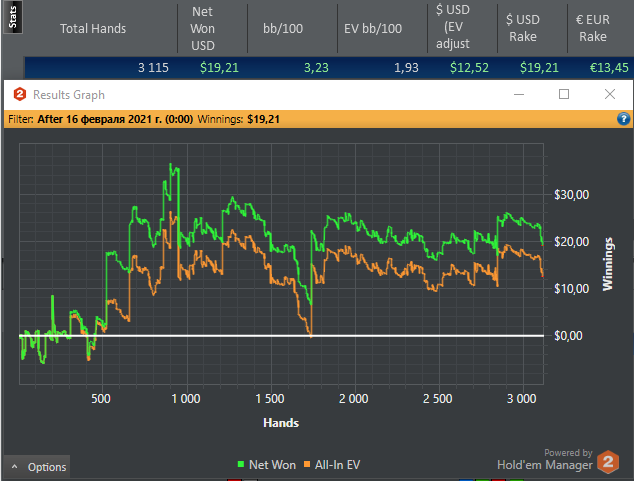Image resolution: width=634 pixels, height=481 pixels.
Task: Toggle the Net Won legend swatch
Action: pyautogui.click(x=241, y=464)
